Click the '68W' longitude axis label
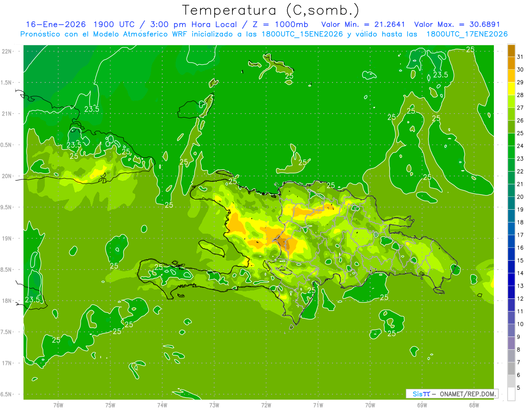 [474, 405]
